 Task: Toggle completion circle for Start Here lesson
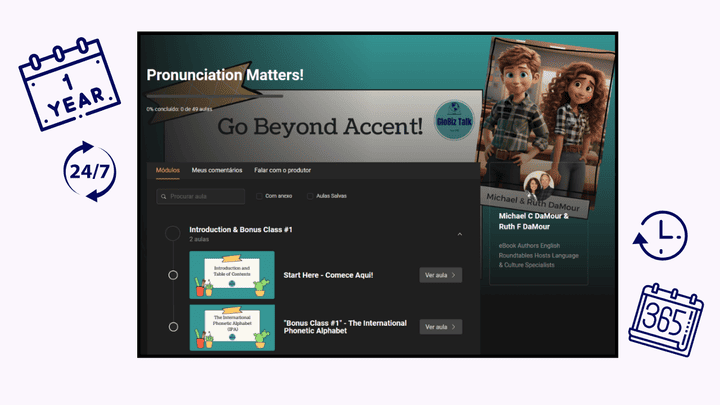click(173, 275)
